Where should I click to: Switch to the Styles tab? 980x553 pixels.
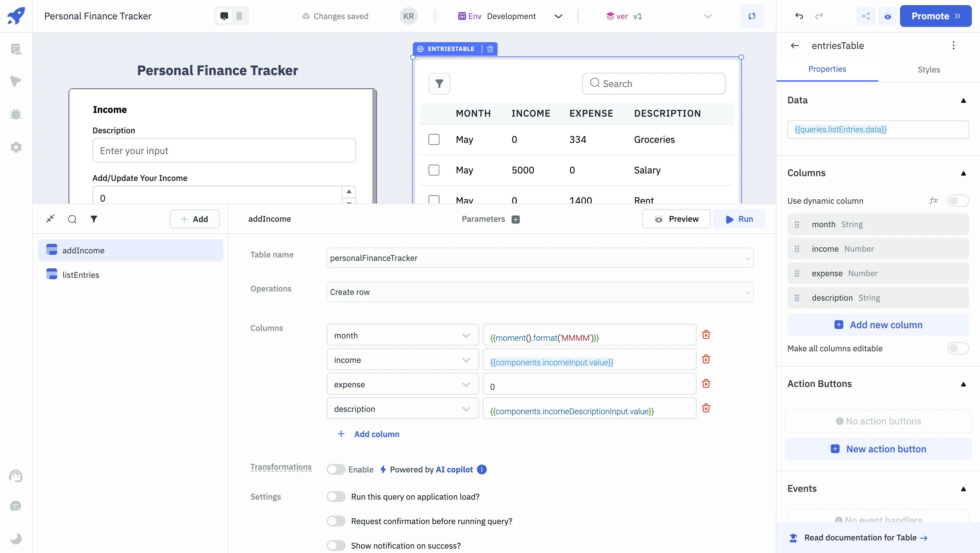click(928, 70)
